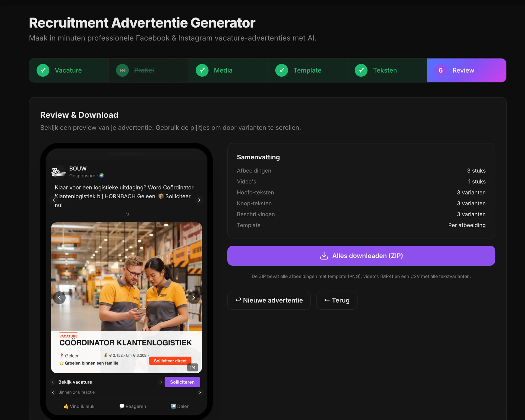This screenshot has width=525, height=420.
Task: Go back with Terug button
Action: tap(337, 300)
